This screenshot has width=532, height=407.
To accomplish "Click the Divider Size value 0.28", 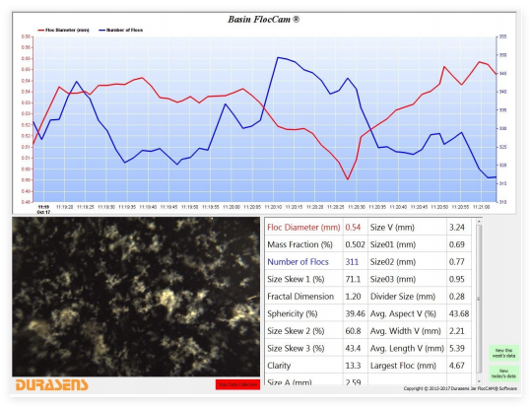I will 457,297.
